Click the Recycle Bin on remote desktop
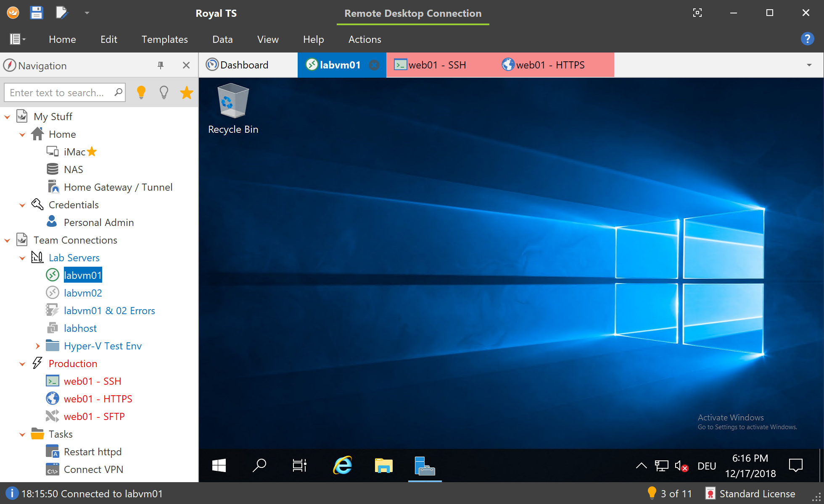 [x=233, y=109]
